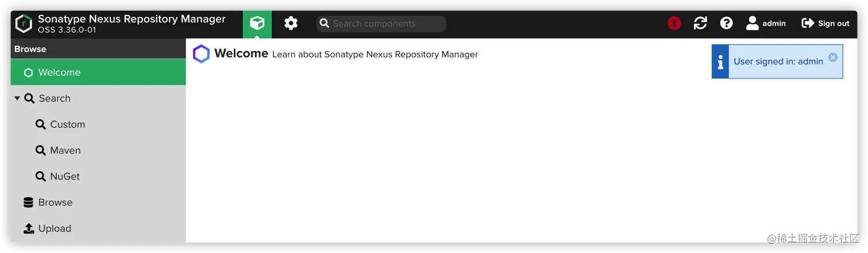The height and width of the screenshot is (253, 868).
Task: Refresh the current view via the refresh icon
Action: tap(700, 24)
